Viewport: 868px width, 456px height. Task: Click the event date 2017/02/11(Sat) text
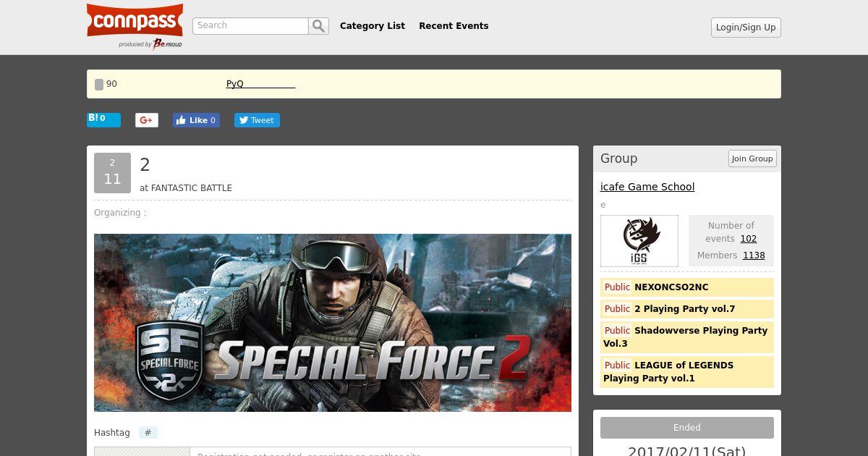(x=686, y=451)
